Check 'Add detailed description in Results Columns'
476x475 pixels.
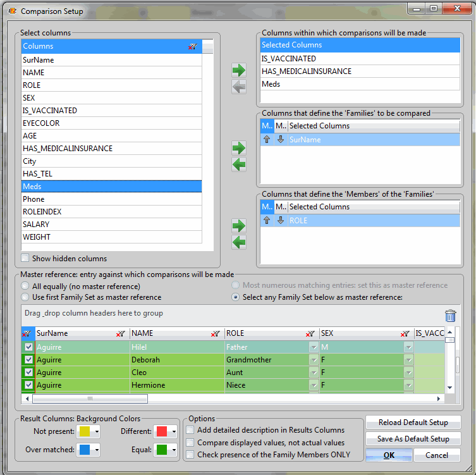pyautogui.click(x=190, y=430)
